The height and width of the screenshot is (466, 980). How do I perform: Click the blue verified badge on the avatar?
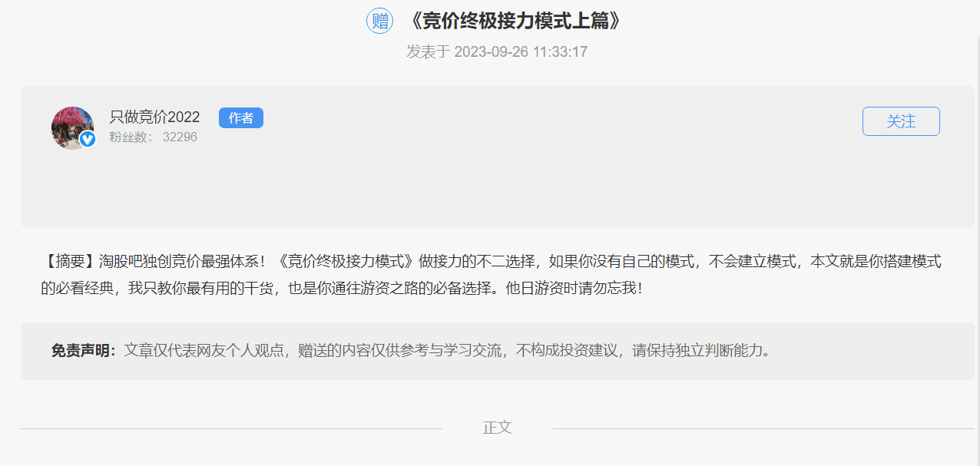[x=87, y=139]
